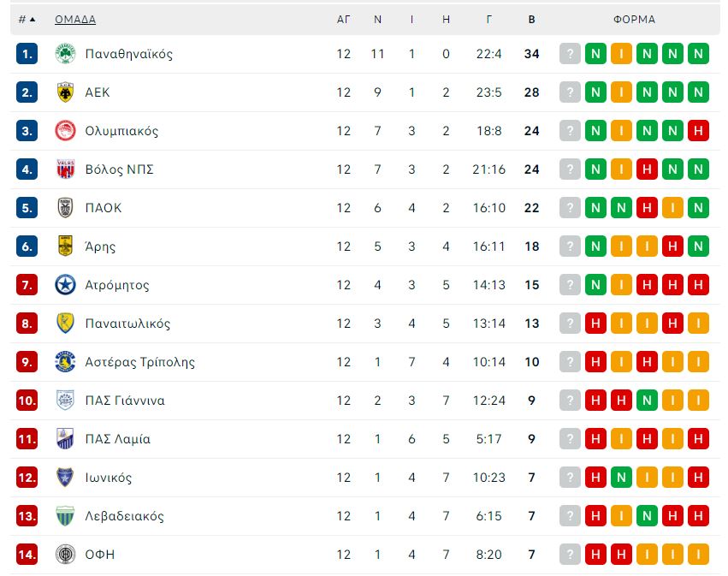This screenshot has width=728, height=576.
Task: Click ΠΑΣ Γιάννινα green Ν form badge
Action: click(x=647, y=401)
